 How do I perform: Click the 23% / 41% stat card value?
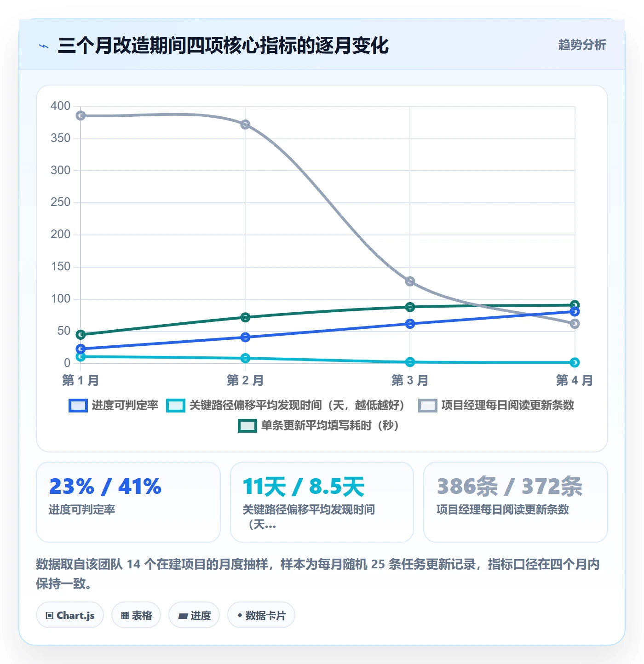pos(105,487)
